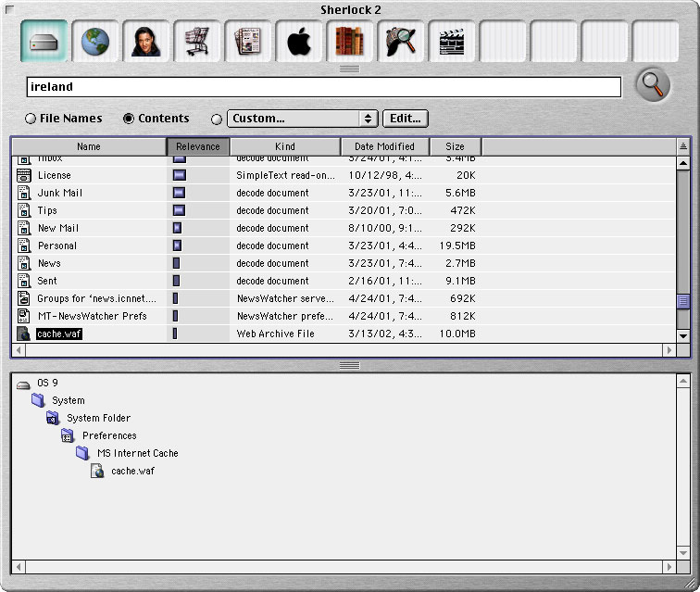Click the channel bar resize handle
The height and width of the screenshot is (592, 700).
tap(350, 69)
